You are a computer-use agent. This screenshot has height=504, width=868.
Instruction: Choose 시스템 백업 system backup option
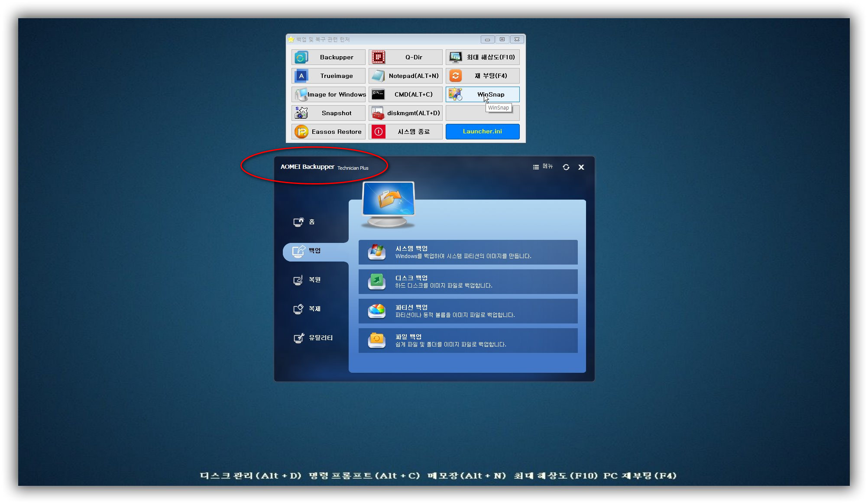point(468,252)
